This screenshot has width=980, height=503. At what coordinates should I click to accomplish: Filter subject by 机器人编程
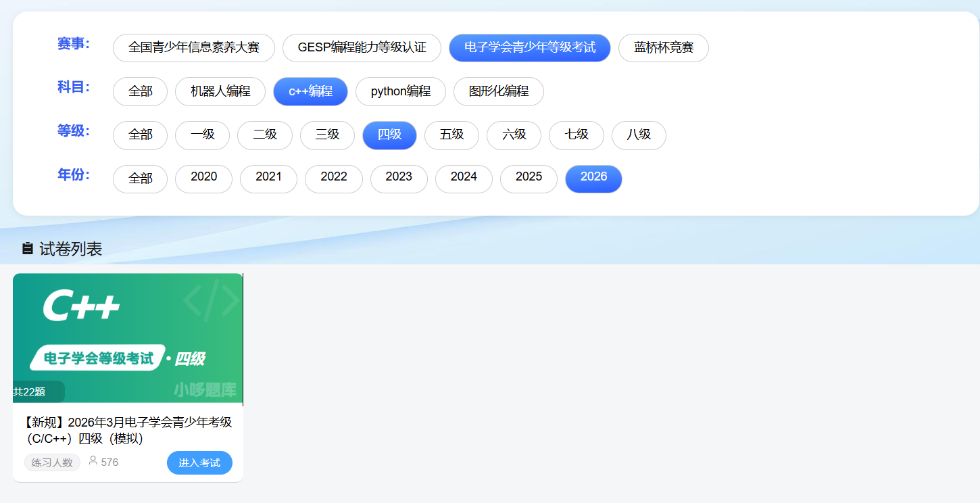[220, 91]
